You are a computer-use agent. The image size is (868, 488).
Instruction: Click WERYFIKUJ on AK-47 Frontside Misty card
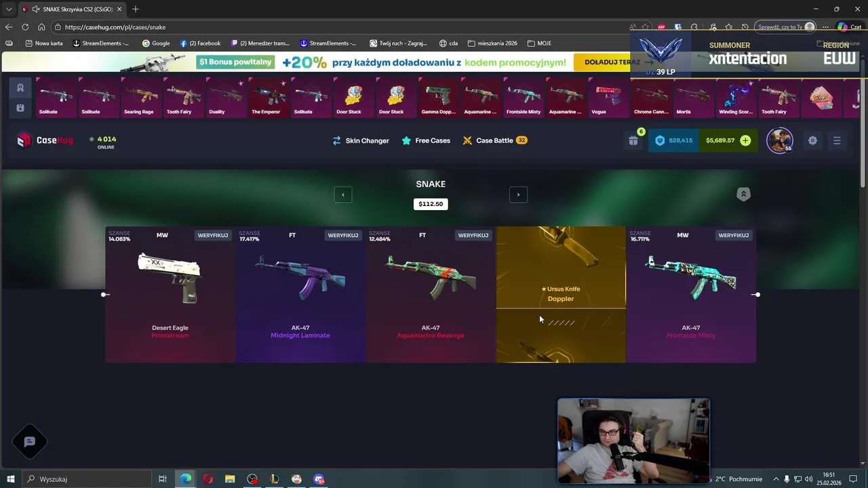click(734, 235)
